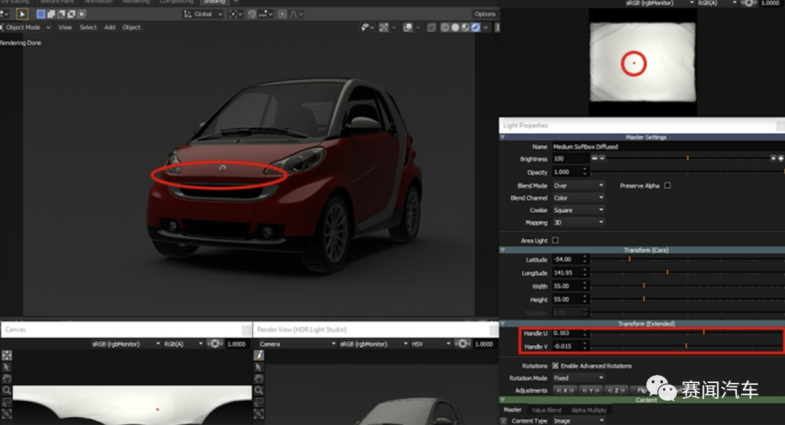Open the Cookie shape dropdown
785x425 pixels.
point(578,210)
